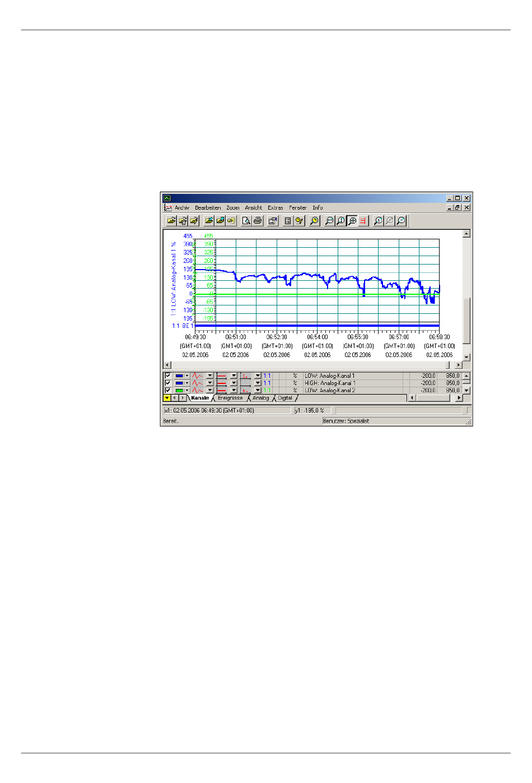Click the channel list scrollbar's down arrow
532x783 pixels.
click(467, 391)
